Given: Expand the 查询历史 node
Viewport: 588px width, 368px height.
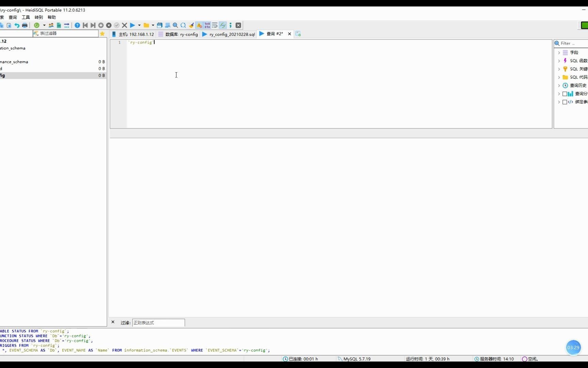Looking at the screenshot, I should pos(559,86).
